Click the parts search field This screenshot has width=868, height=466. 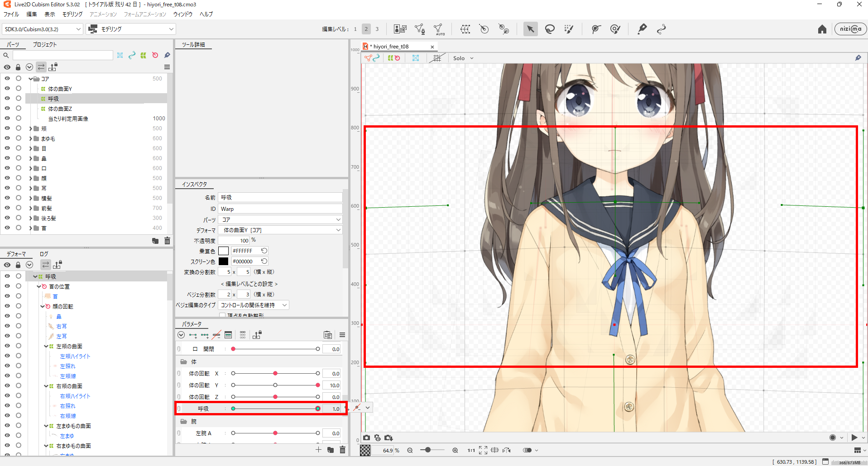click(63, 55)
